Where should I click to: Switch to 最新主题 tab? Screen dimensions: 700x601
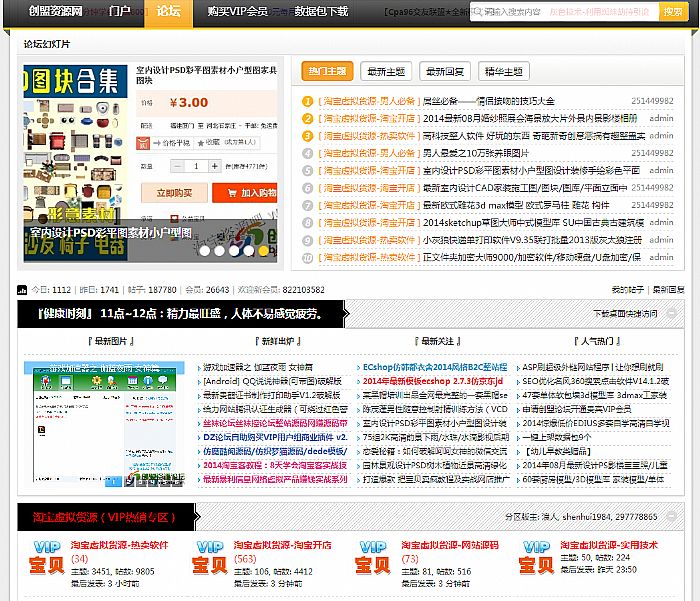(386, 71)
